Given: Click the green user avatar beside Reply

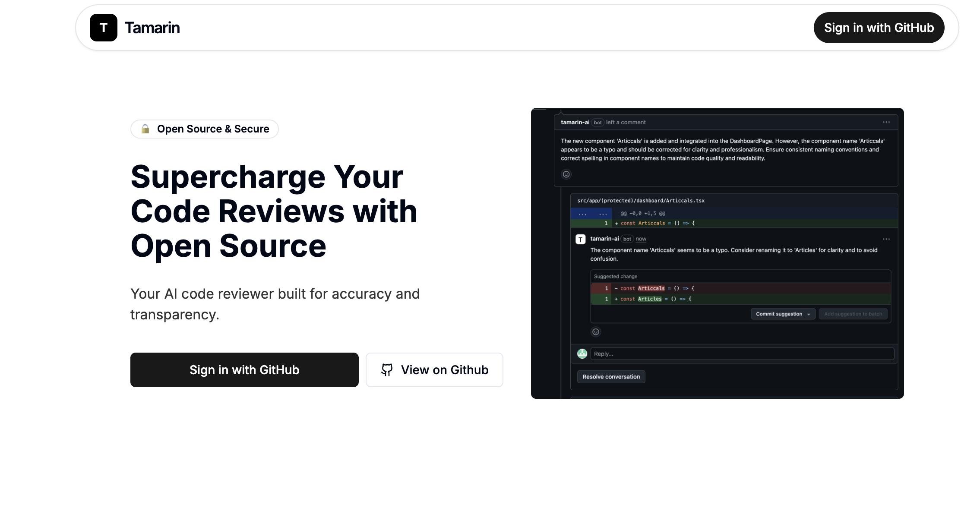Looking at the screenshot, I should click(x=582, y=354).
